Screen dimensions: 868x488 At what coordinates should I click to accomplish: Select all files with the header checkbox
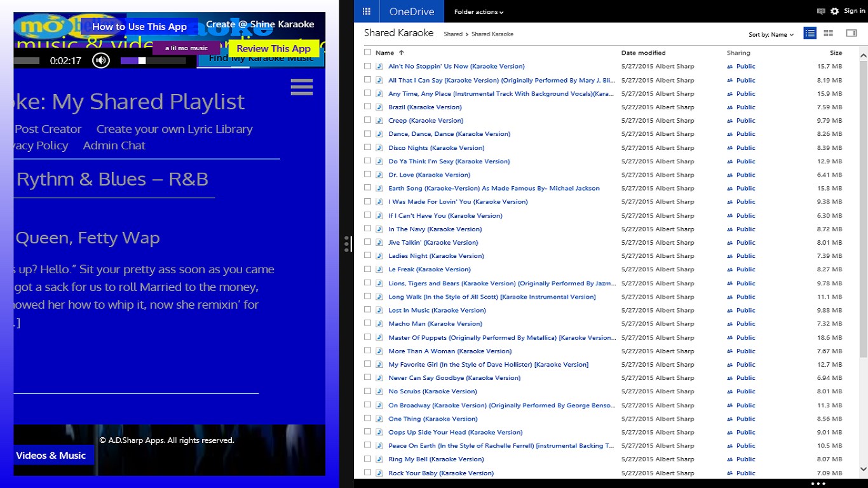coord(367,52)
